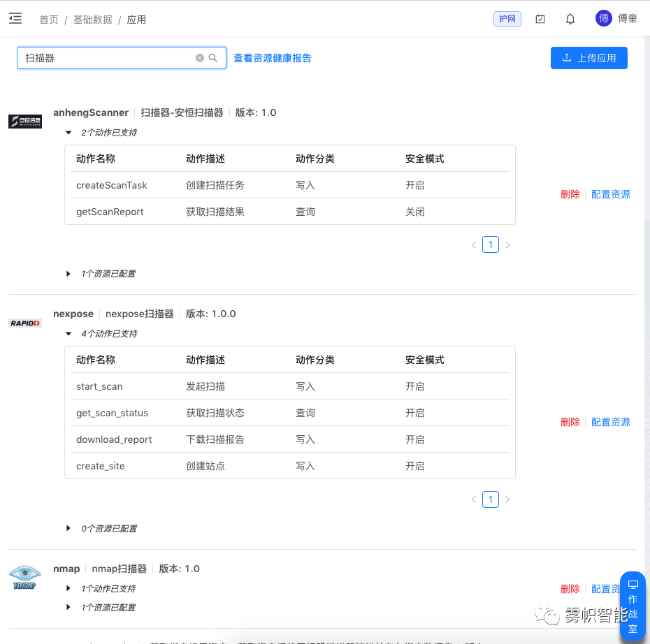This screenshot has height=644, width=650.
Task: Click 创建扫描任务 description cell
Action: tap(215, 185)
